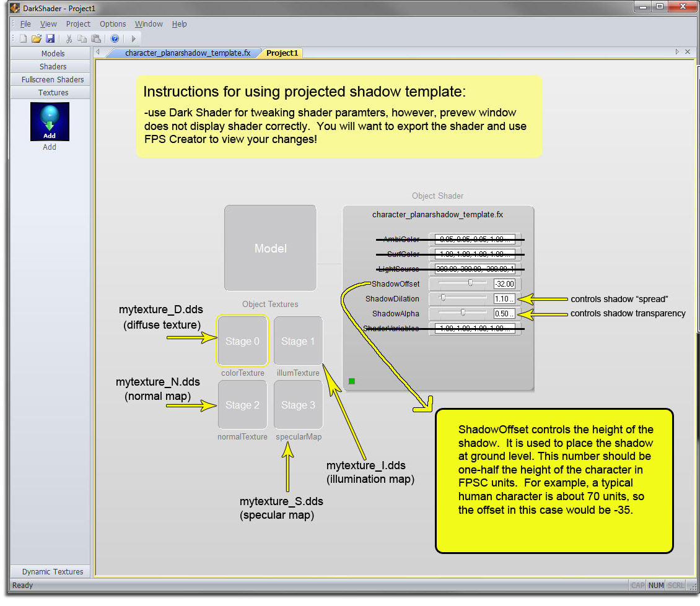Select the Stage 0 colorTexture slot
Viewport: 700px width, 606px height.
[242, 341]
